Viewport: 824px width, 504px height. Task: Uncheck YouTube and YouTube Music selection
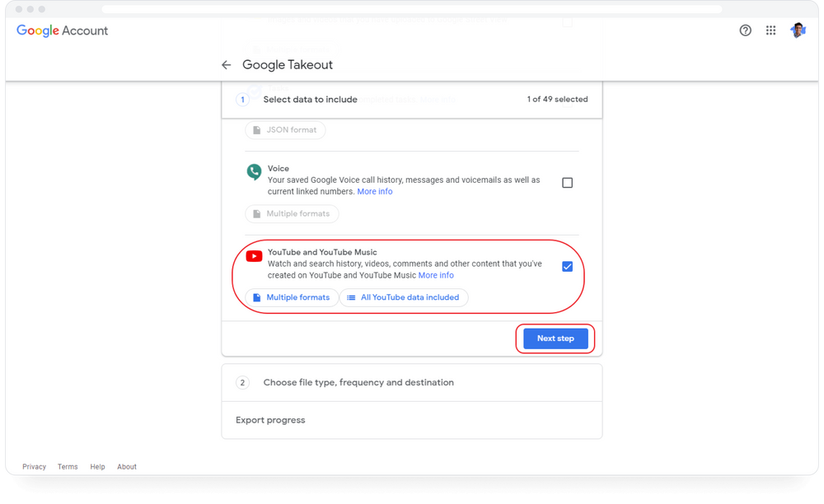tap(567, 265)
